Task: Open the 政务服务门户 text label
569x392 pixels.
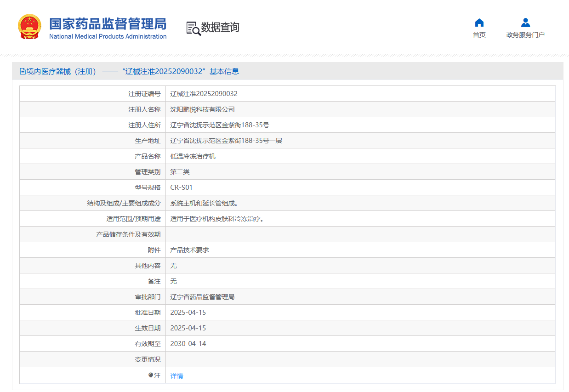Action: coord(525,35)
